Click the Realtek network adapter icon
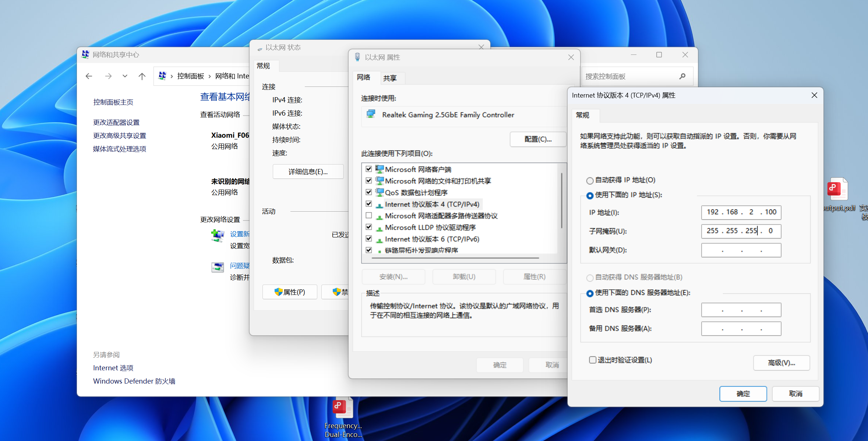The height and width of the screenshot is (441, 868). pyautogui.click(x=371, y=114)
